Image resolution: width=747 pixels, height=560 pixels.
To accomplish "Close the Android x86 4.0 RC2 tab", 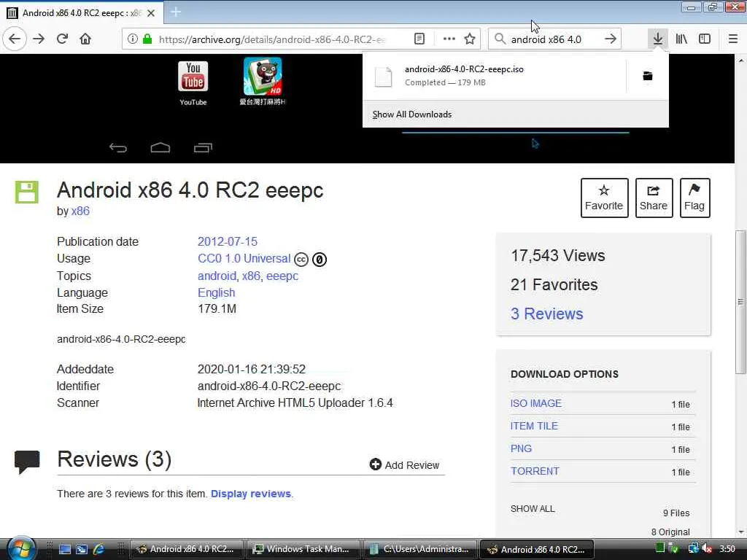I will [151, 13].
